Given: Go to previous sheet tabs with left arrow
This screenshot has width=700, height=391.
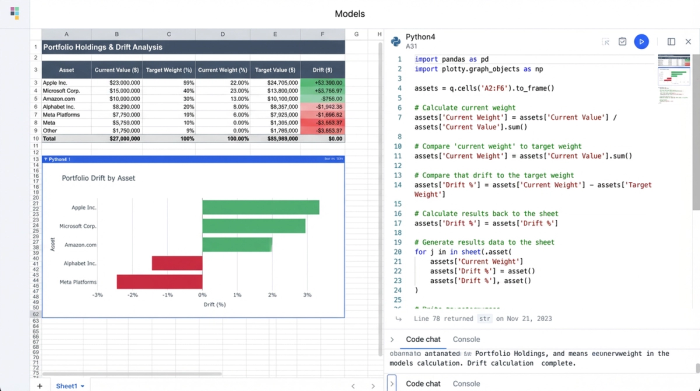Looking at the screenshot, I should [x=353, y=386].
